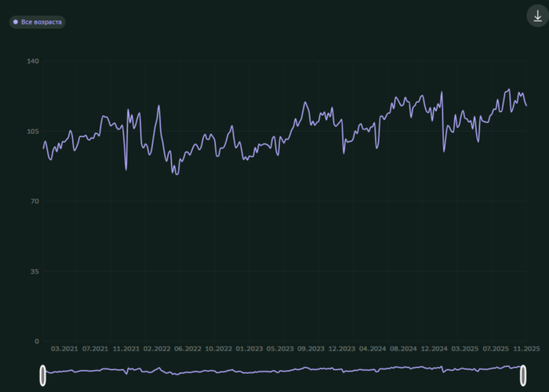Click the download chart icon
Image resolution: width=549 pixels, height=392 pixels.
537,16
